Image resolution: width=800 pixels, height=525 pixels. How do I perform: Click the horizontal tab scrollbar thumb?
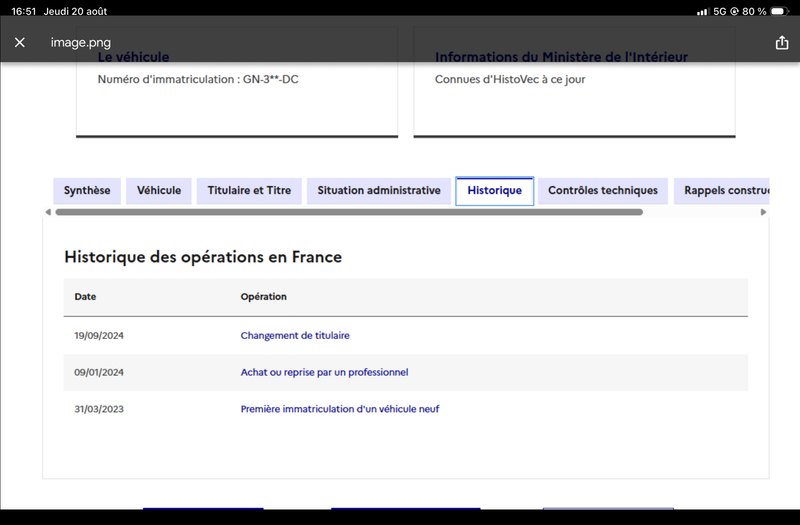[x=349, y=212]
